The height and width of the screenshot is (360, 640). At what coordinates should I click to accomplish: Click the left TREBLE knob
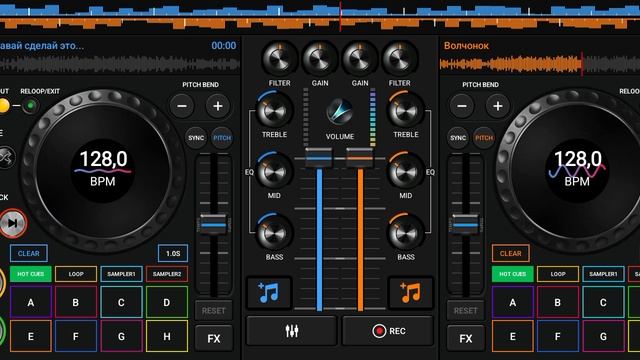pos(274,111)
